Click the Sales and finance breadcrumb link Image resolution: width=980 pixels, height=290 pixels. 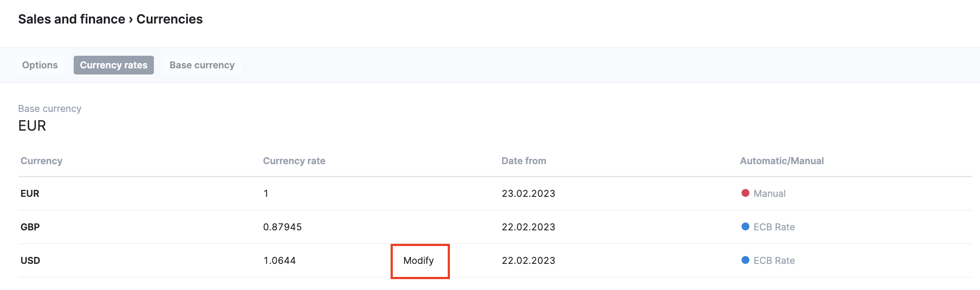tap(71, 19)
